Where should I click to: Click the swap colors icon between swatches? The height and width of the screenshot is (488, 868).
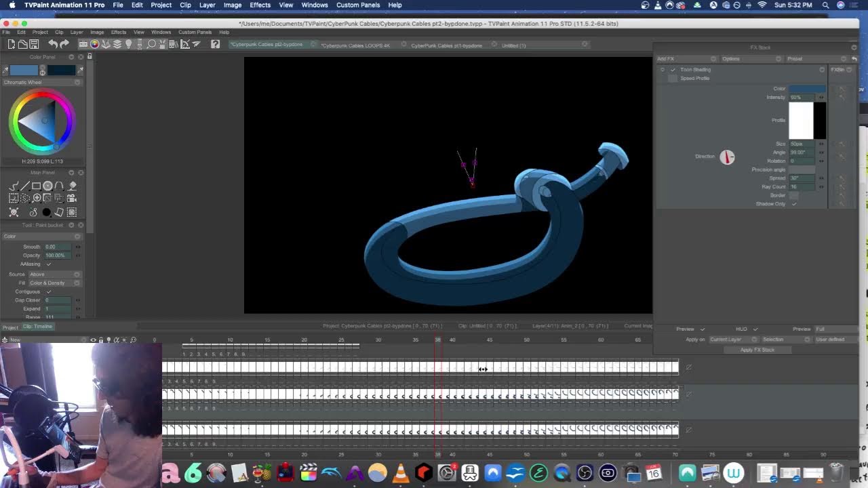[x=42, y=72]
